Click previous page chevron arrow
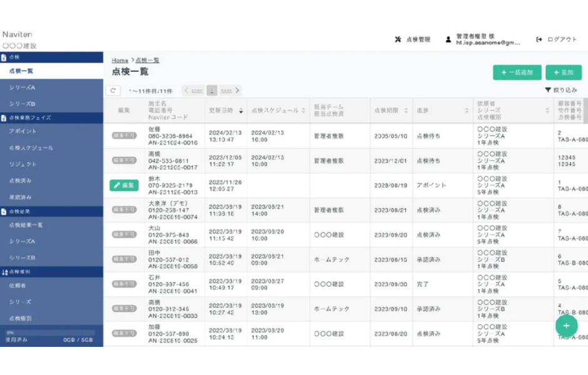 (x=186, y=90)
